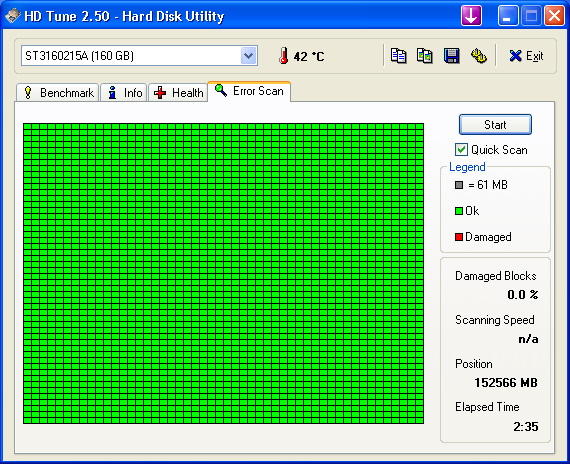
Task: Switch to the Benchmark tab
Action: pos(57,92)
